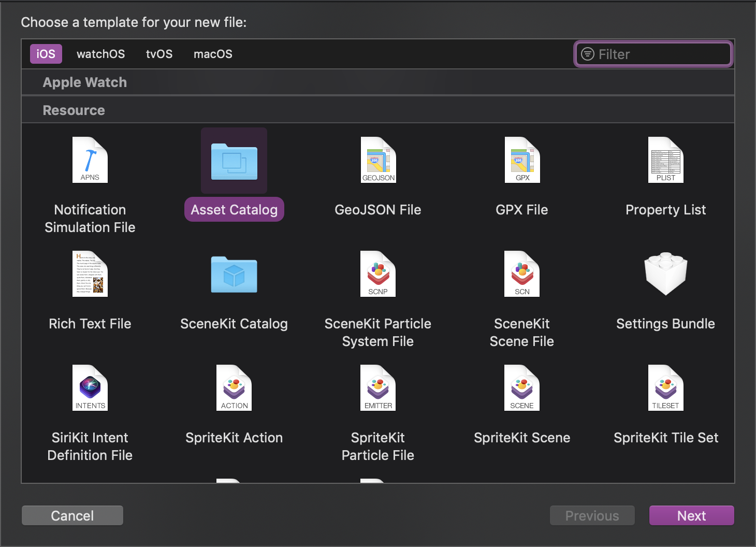Click the "Rich Text File" label
The image size is (756, 547).
(90, 324)
